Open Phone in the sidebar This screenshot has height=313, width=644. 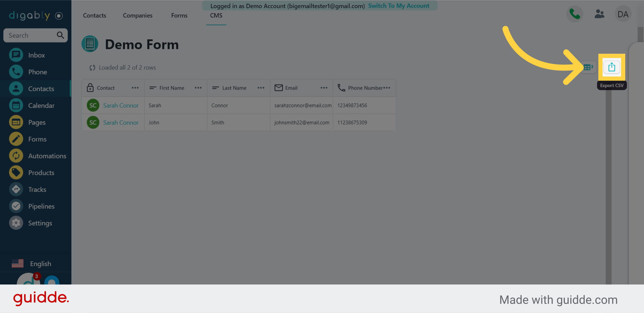point(36,72)
